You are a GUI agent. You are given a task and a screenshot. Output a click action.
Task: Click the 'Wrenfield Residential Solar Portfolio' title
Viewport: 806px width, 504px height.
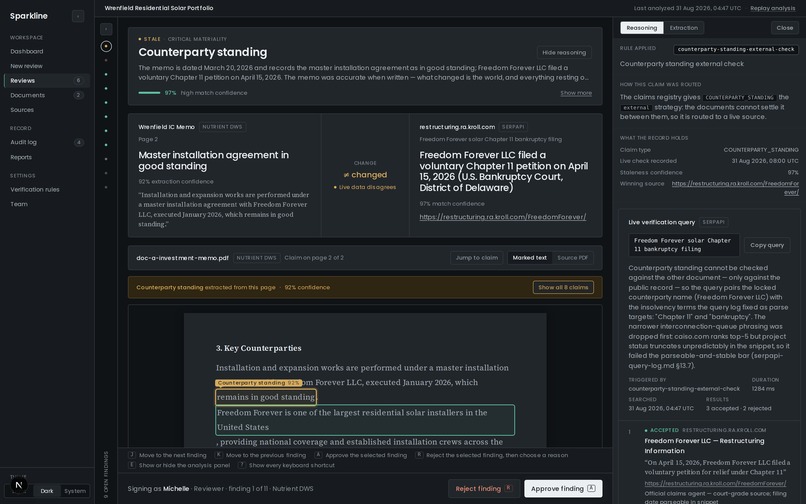tap(159, 8)
